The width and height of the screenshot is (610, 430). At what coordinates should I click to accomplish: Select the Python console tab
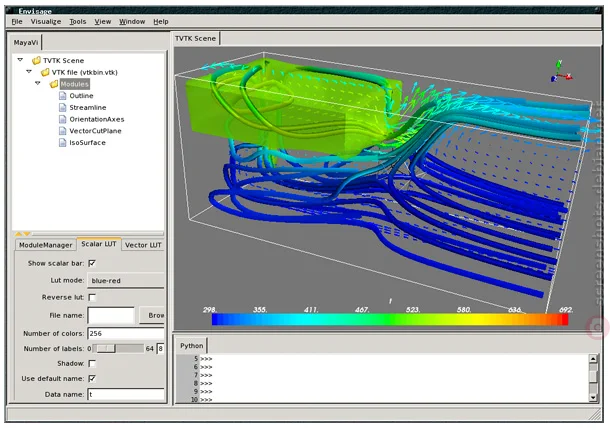point(191,346)
